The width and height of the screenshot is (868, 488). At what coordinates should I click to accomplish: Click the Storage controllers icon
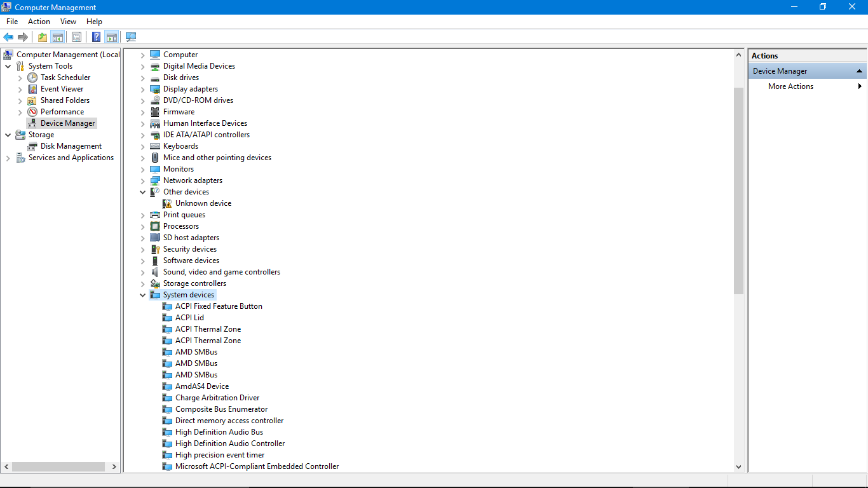pyautogui.click(x=155, y=283)
